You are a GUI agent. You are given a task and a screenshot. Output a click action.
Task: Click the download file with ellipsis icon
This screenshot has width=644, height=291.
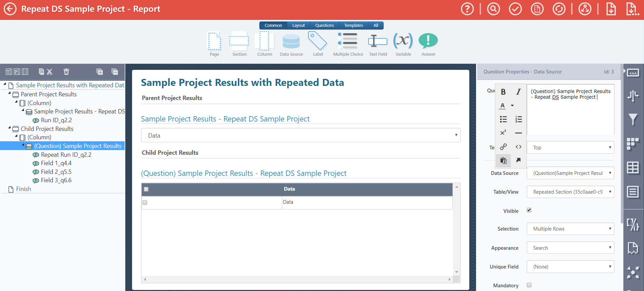click(632, 9)
